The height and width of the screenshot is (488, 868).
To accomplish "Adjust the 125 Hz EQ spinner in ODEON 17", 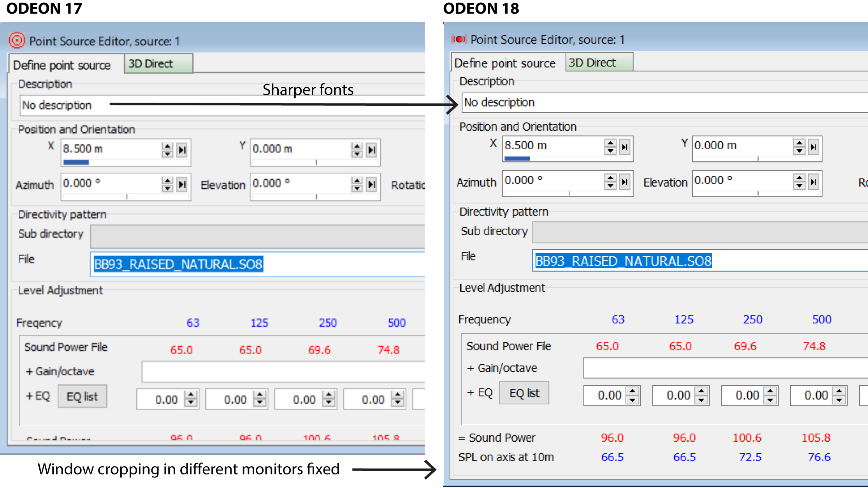I will click(x=260, y=399).
